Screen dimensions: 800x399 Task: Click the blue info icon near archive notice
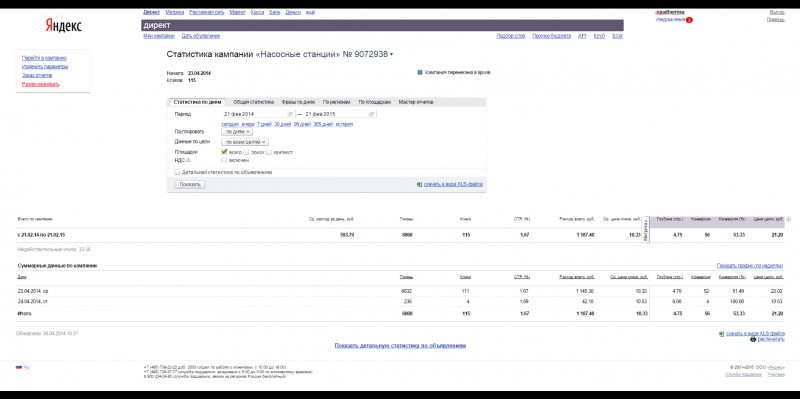point(420,72)
